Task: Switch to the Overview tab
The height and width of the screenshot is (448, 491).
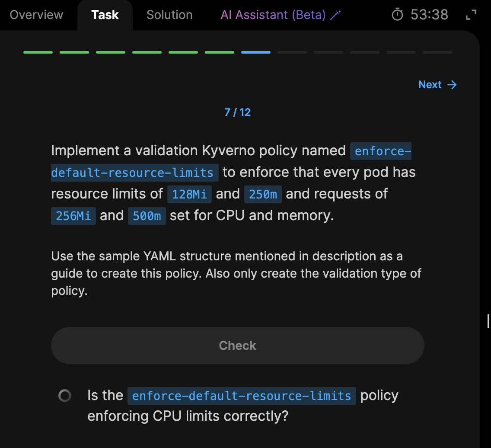Action: pos(36,15)
